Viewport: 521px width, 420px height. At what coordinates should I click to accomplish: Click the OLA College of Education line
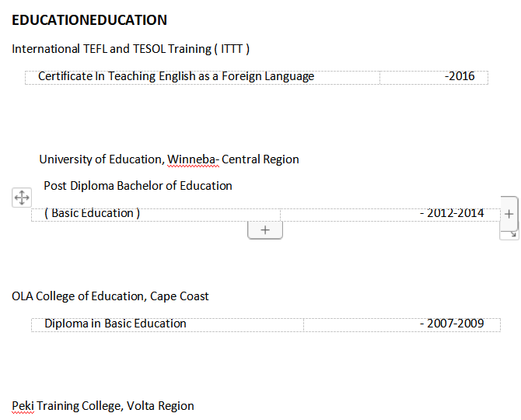(x=110, y=296)
